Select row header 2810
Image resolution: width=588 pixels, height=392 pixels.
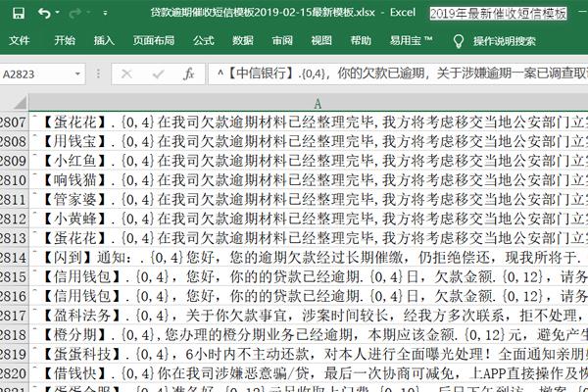14,180
